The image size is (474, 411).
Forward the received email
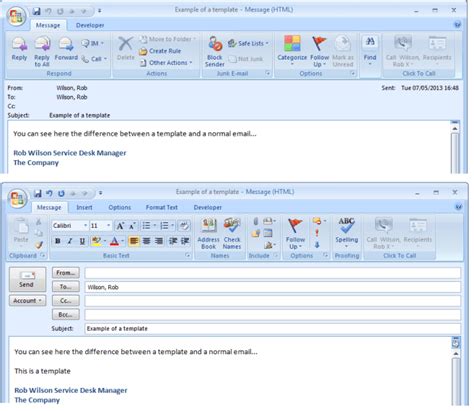pos(66,49)
